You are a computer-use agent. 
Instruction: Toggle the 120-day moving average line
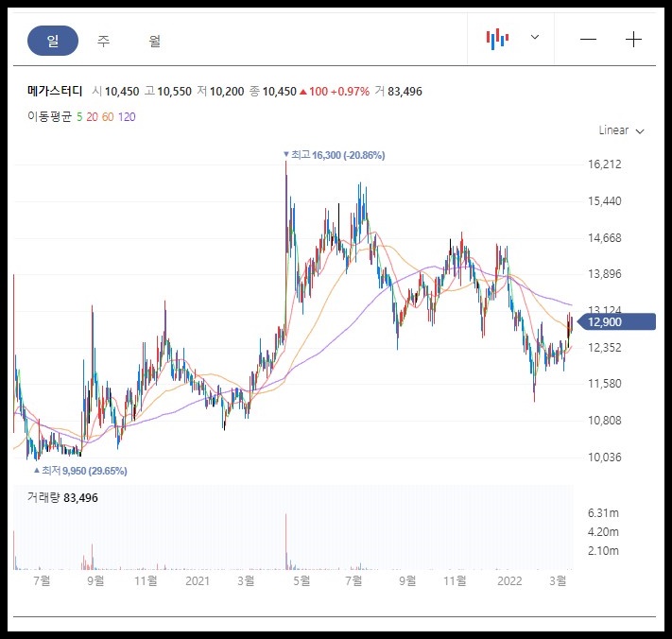click(127, 117)
